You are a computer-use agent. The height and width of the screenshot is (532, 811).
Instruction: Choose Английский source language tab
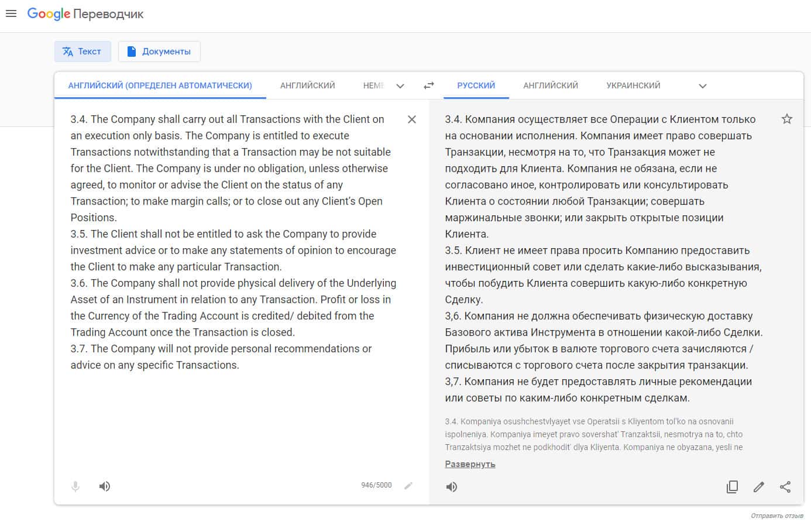click(x=307, y=85)
